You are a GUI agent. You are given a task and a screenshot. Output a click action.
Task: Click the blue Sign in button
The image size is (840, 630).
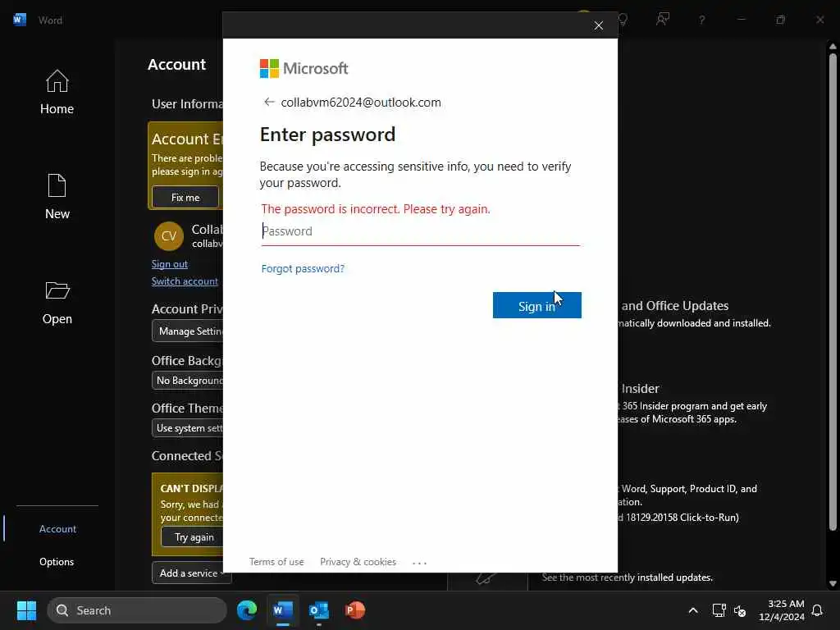click(x=536, y=305)
